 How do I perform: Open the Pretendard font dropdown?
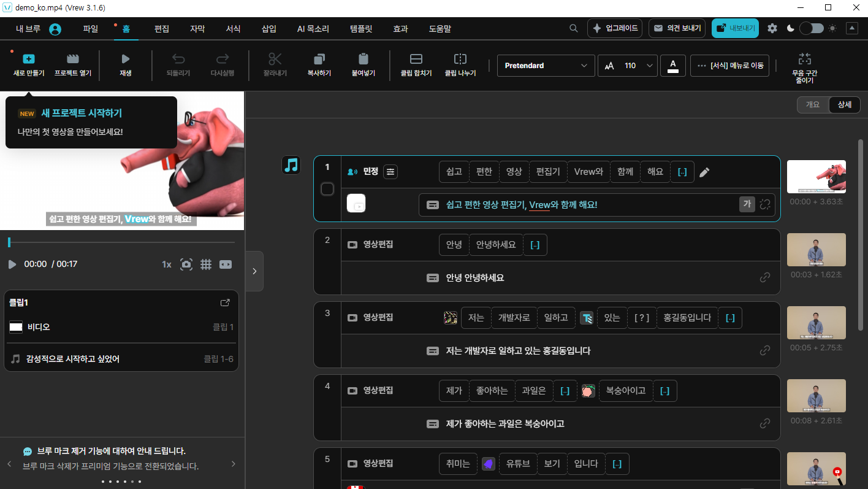click(546, 66)
